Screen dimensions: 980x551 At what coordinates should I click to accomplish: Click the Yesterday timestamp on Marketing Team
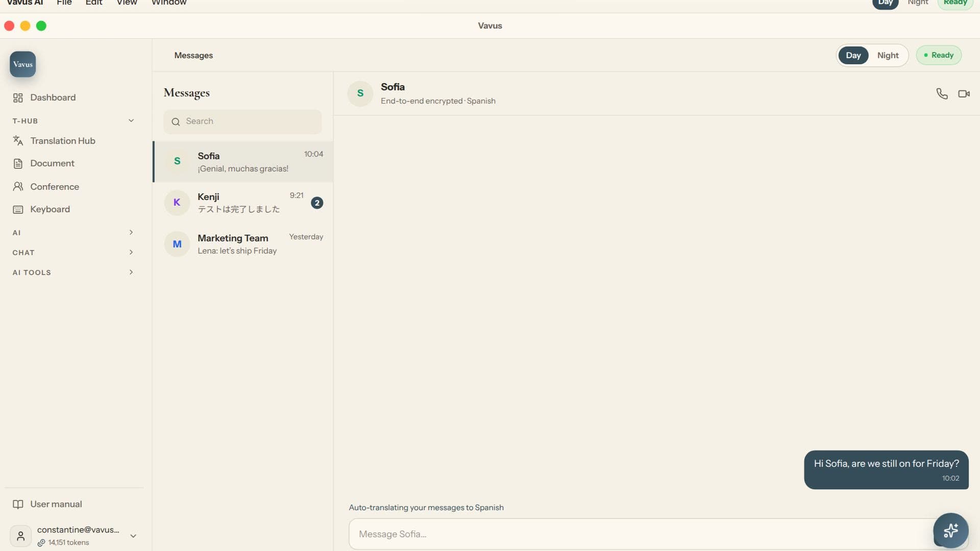[x=306, y=237]
